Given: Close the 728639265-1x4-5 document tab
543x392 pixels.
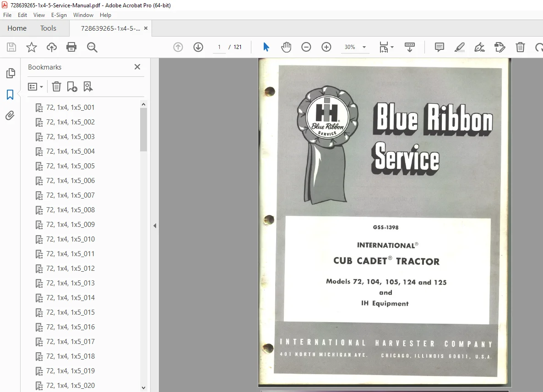Looking at the screenshot, I should pyautogui.click(x=146, y=28).
